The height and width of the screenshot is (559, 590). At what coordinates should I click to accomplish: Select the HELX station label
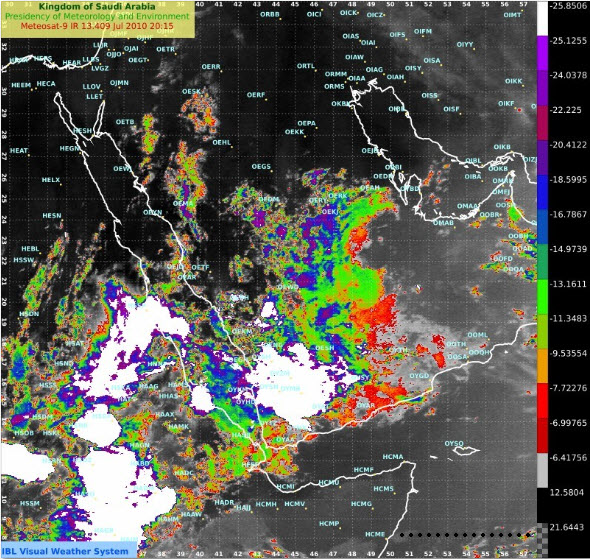tap(51, 180)
